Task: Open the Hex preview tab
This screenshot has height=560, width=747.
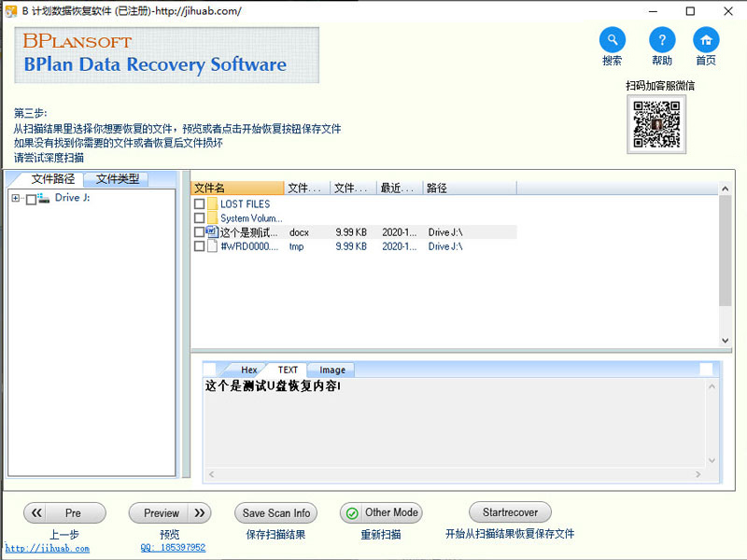Action: coord(248,370)
